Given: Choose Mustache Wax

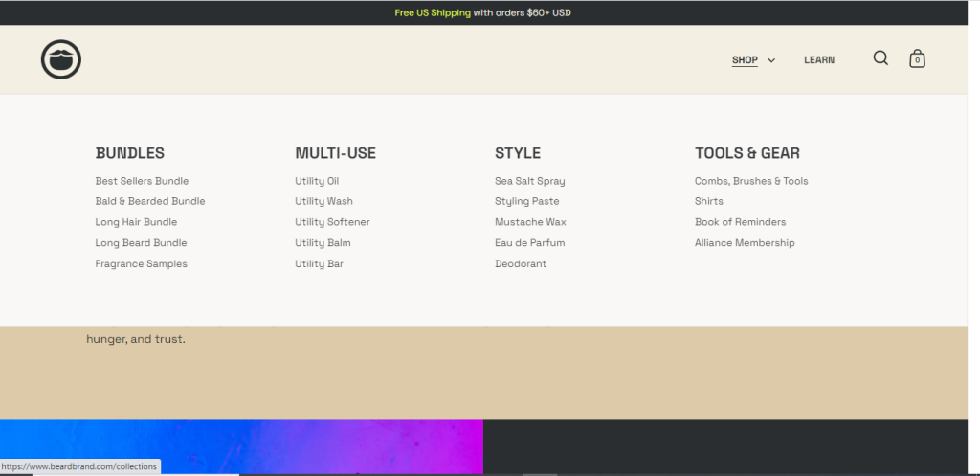Looking at the screenshot, I should 530,222.
